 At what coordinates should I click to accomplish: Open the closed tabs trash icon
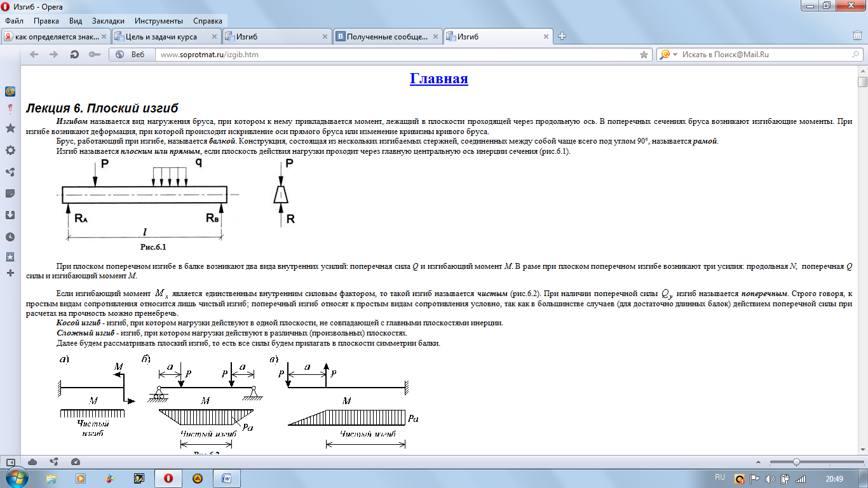click(x=857, y=36)
